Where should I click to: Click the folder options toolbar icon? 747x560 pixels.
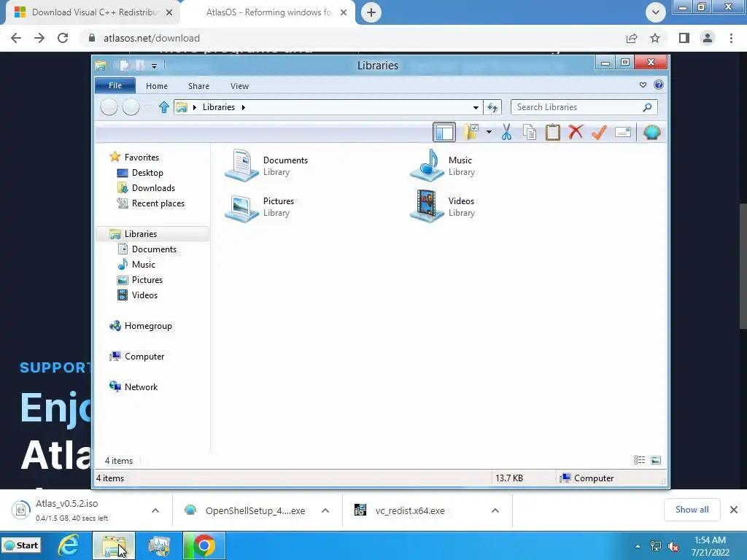[x=471, y=132]
